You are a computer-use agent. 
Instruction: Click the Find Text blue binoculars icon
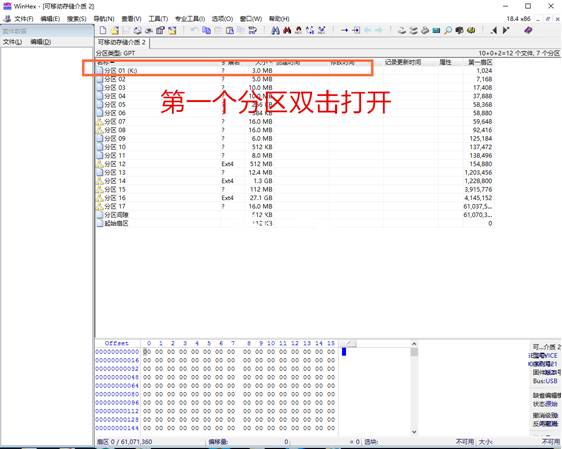[275, 30]
